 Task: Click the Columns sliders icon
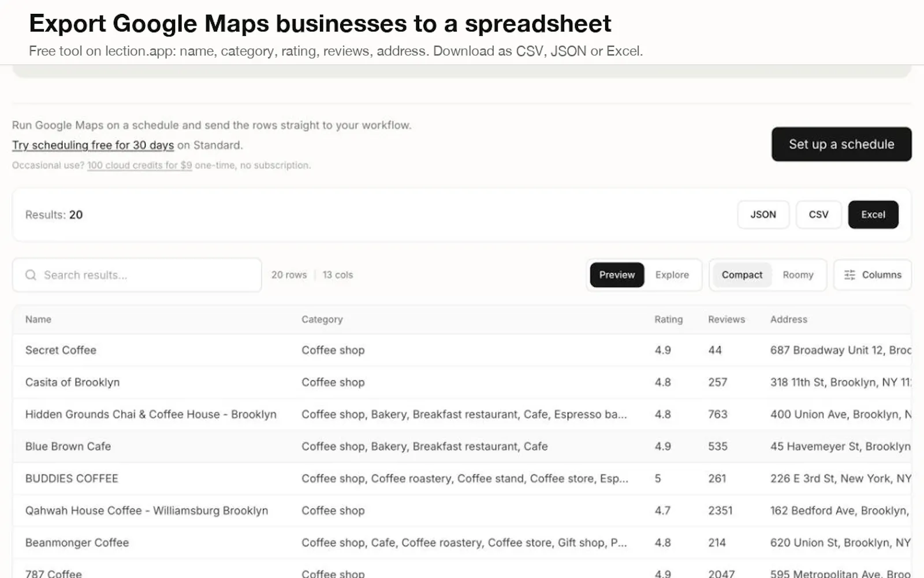(x=850, y=275)
